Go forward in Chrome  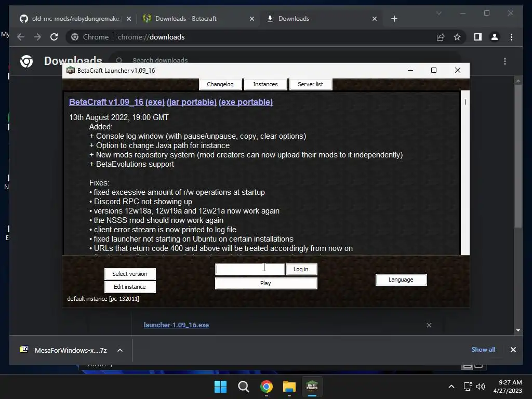(37, 37)
